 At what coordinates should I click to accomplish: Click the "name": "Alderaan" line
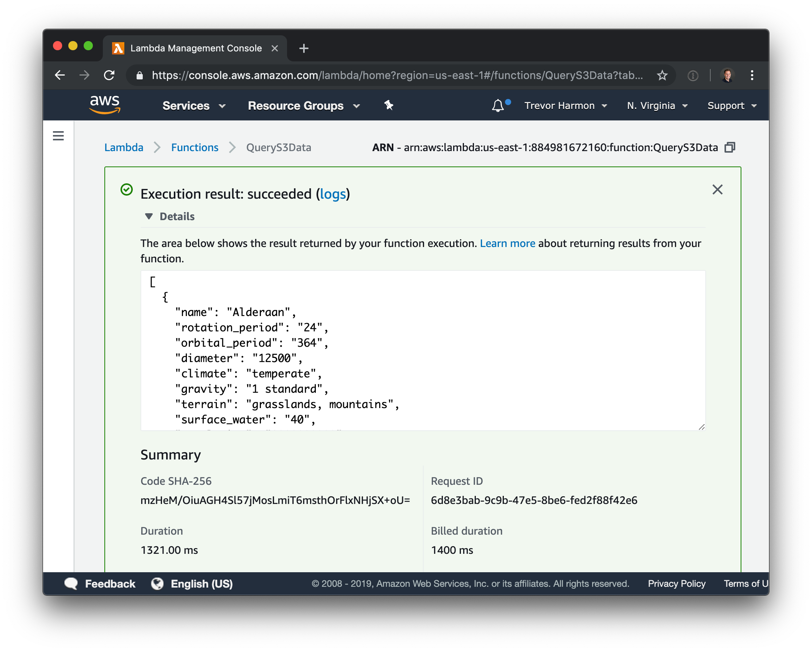click(x=236, y=312)
